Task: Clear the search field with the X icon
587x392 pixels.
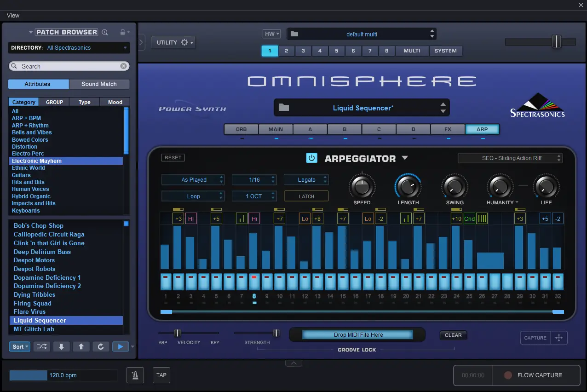Action: [x=123, y=66]
